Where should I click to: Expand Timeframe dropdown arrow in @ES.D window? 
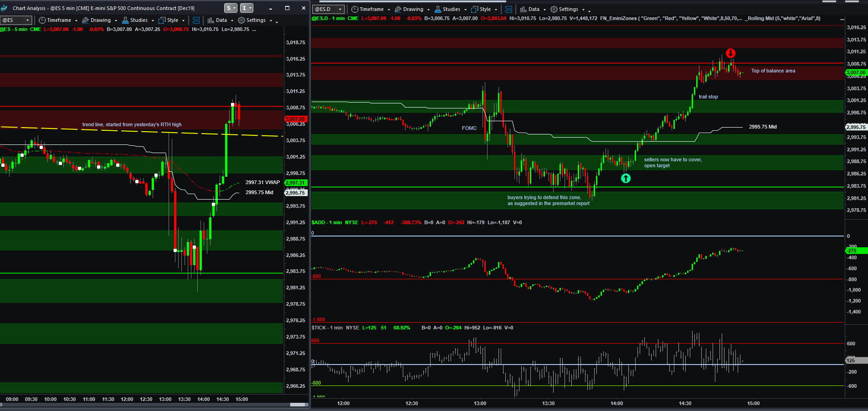[x=389, y=10]
